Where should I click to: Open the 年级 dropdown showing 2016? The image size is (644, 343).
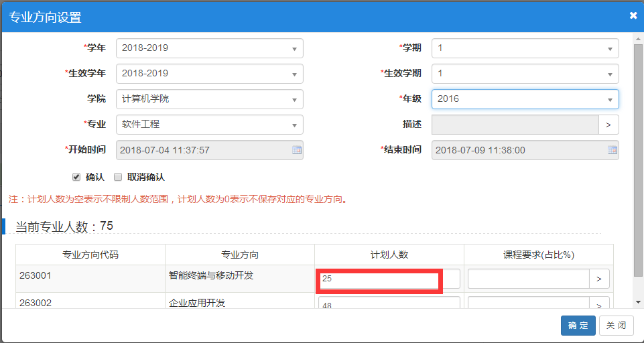pos(525,99)
